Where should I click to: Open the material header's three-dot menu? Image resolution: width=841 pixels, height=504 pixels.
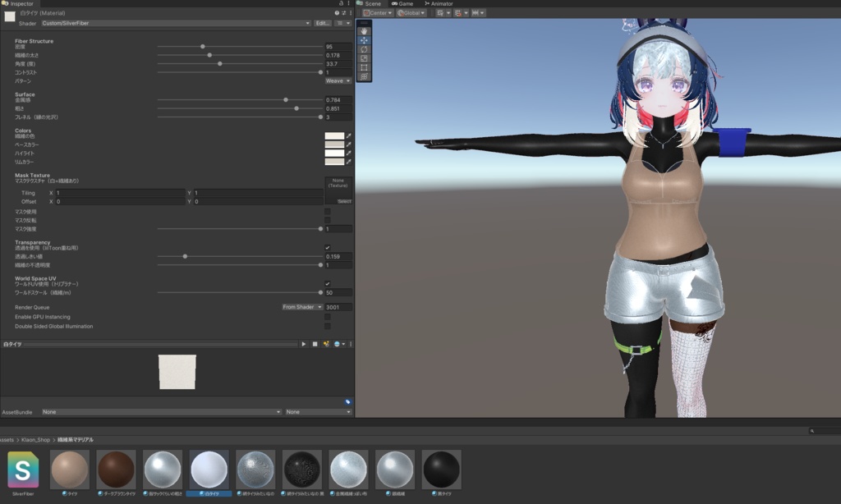pos(350,13)
